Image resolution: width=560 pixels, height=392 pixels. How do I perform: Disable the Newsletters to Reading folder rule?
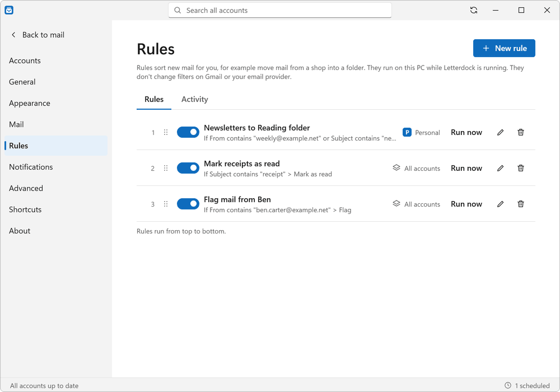coord(188,132)
